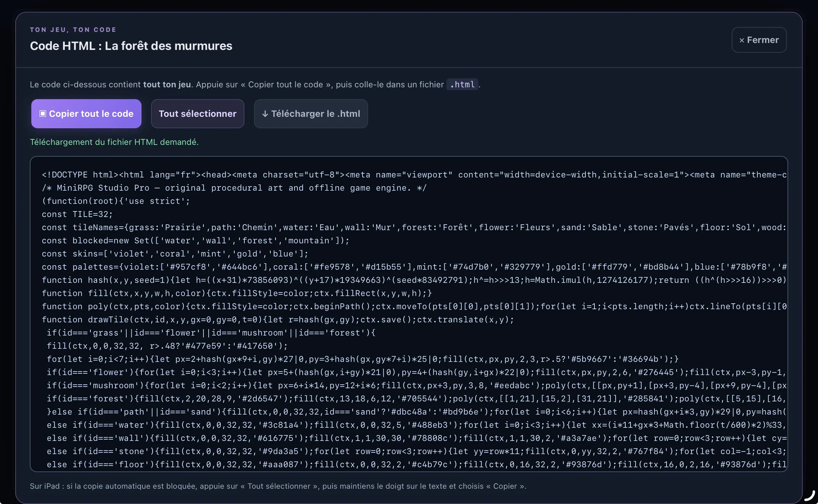The width and height of the screenshot is (818, 504).
Task: Click the function hash(x,y,seed=1) line
Action: pyautogui.click(x=414, y=280)
